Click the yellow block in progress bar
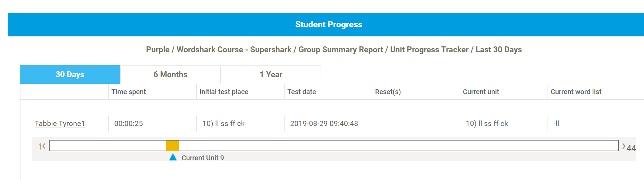 tap(172, 146)
